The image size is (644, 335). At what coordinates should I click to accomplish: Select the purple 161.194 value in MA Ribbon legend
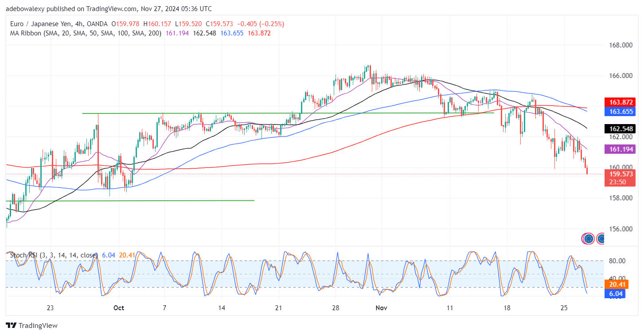coord(177,33)
